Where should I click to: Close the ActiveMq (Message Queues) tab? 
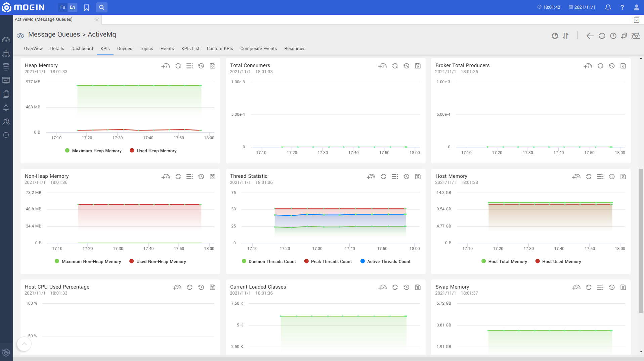[97, 19]
